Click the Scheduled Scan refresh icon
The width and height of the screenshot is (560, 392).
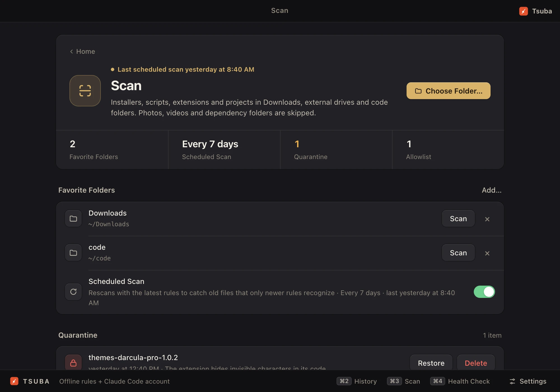pyautogui.click(x=73, y=292)
